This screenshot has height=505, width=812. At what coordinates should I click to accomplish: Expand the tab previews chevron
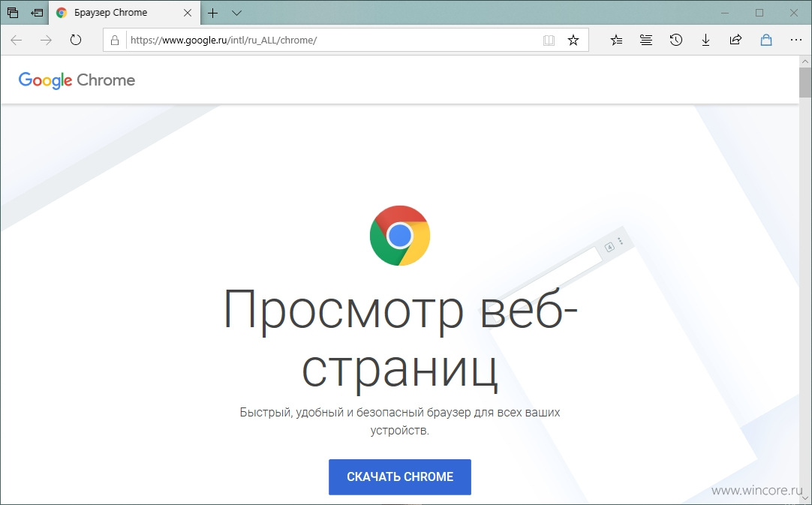(236, 13)
